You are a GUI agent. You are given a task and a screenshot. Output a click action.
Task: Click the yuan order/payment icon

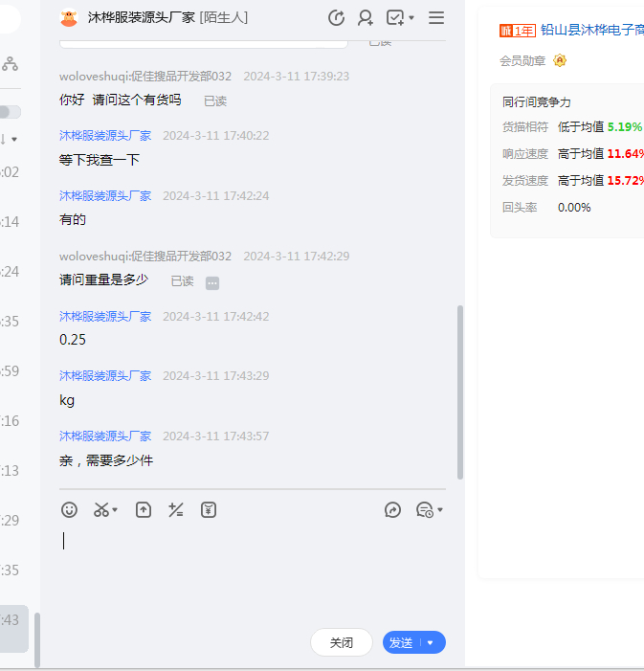pos(209,510)
